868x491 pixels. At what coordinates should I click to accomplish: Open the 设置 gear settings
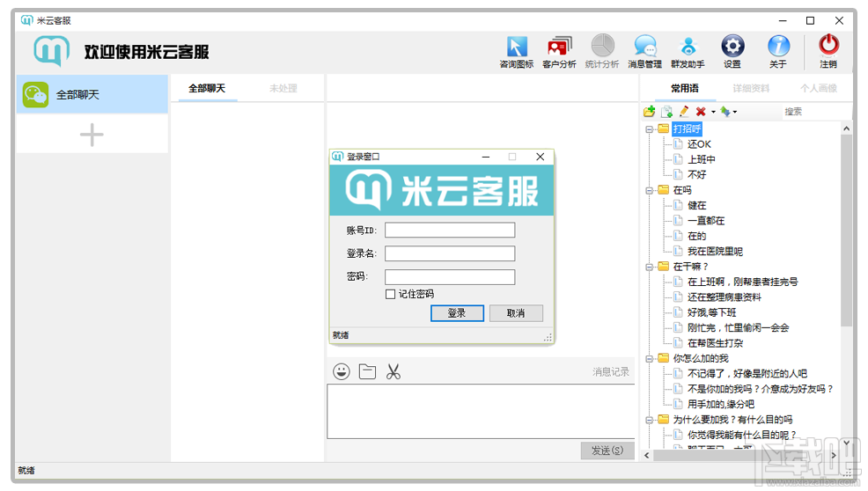point(732,52)
